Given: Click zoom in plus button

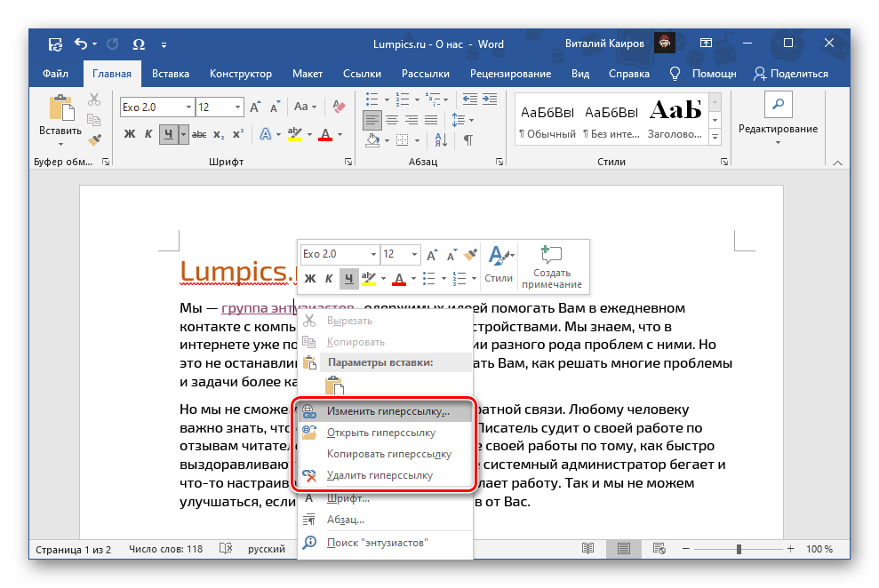Looking at the screenshot, I should coord(790,549).
